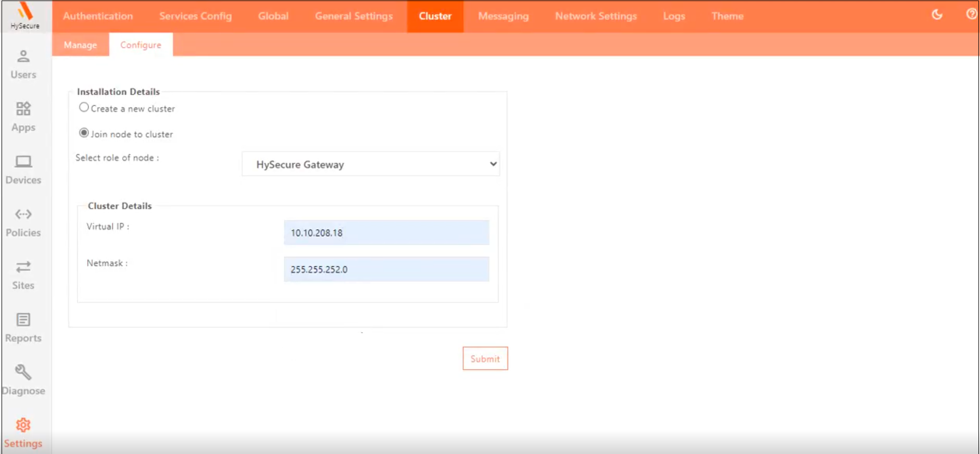Go to Devices in the sidebar
The height and width of the screenshot is (454, 980).
coord(23,162)
